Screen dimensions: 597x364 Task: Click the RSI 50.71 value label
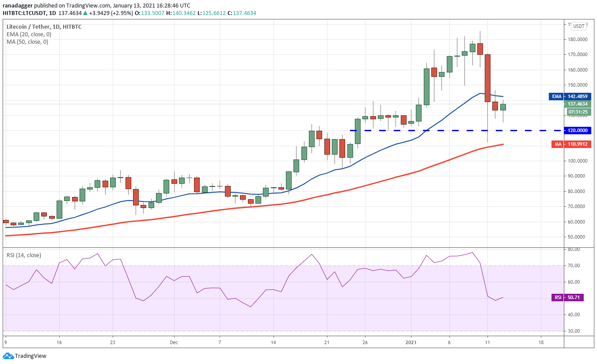coord(567,298)
